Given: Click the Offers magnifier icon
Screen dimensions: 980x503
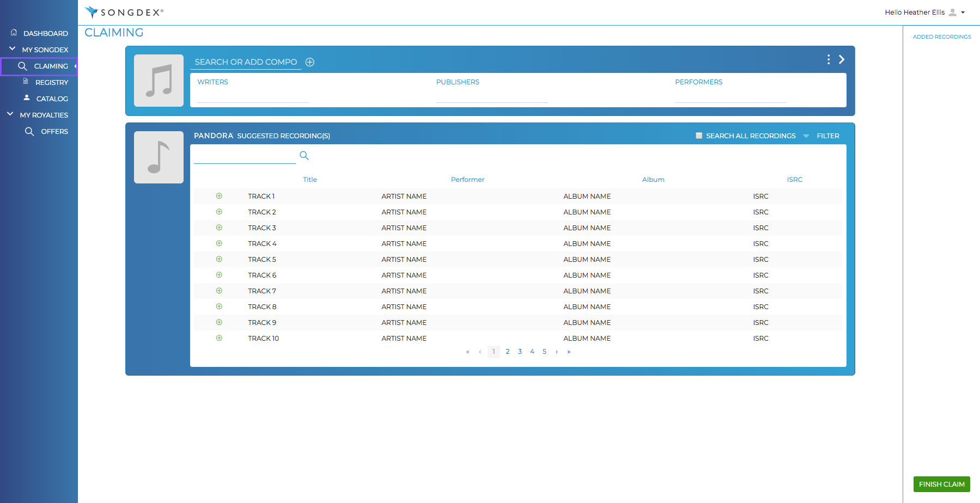Looking at the screenshot, I should (x=29, y=131).
